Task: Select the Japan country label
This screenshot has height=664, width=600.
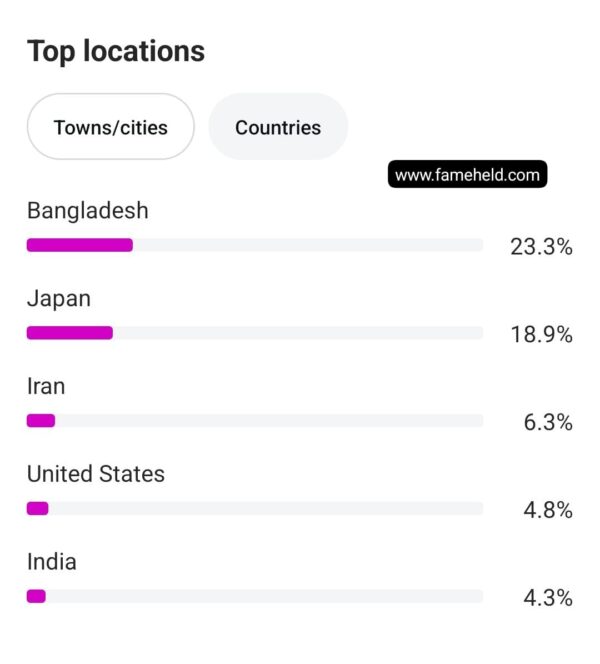Action: [x=59, y=299]
